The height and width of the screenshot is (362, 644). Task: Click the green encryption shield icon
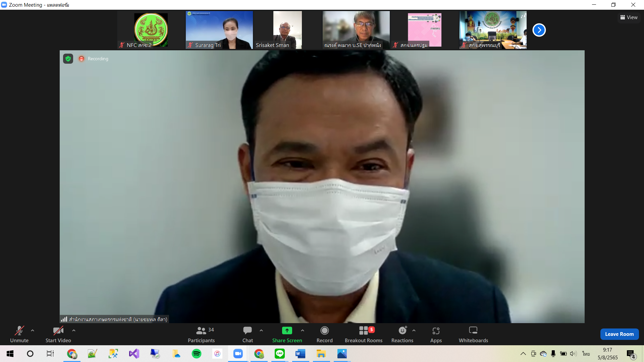click(68, 59)
